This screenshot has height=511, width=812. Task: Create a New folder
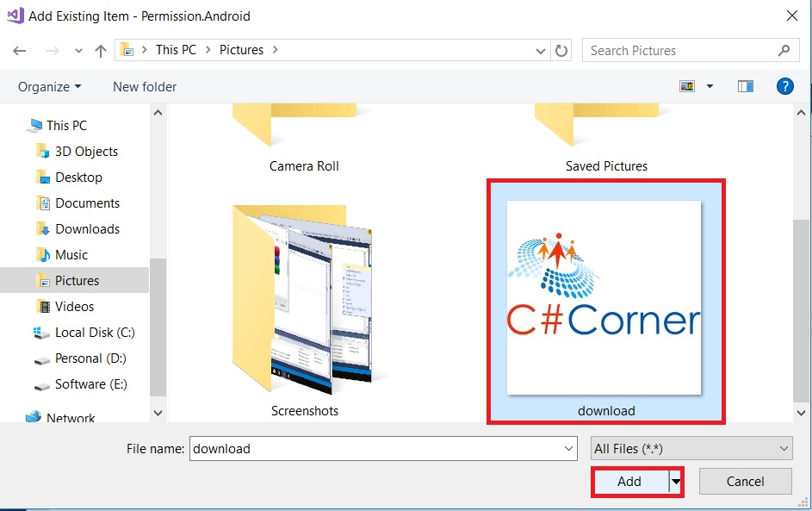(143, 86)
